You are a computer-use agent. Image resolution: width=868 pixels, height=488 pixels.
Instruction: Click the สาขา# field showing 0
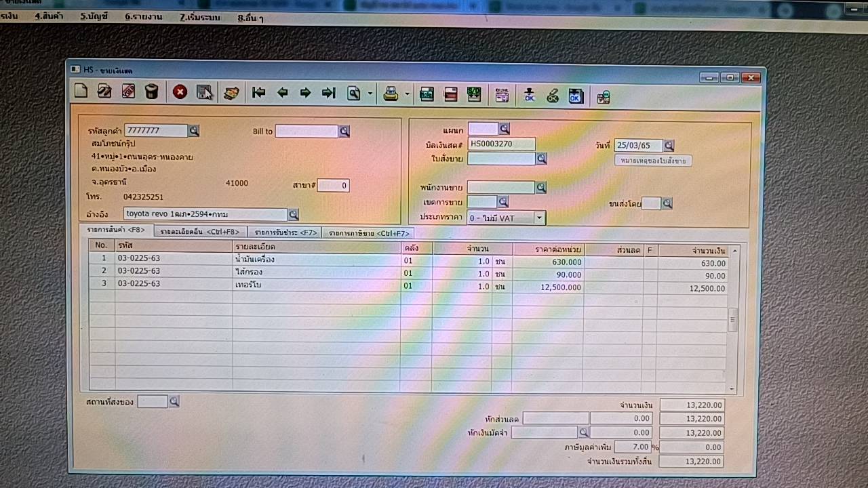(333, 185)
